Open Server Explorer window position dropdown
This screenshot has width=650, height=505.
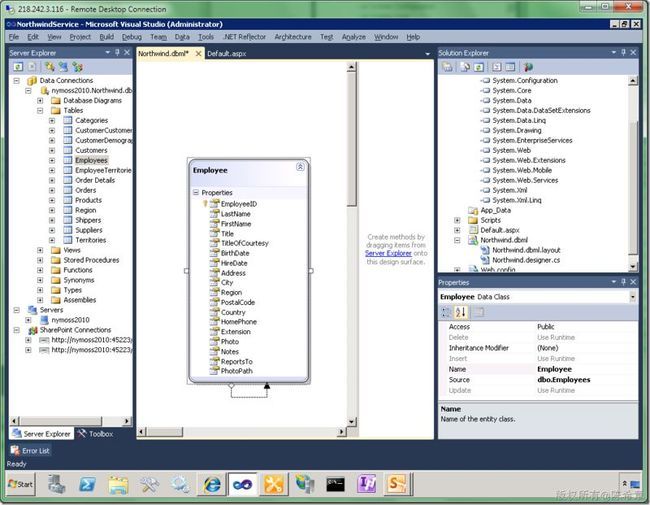108,52
